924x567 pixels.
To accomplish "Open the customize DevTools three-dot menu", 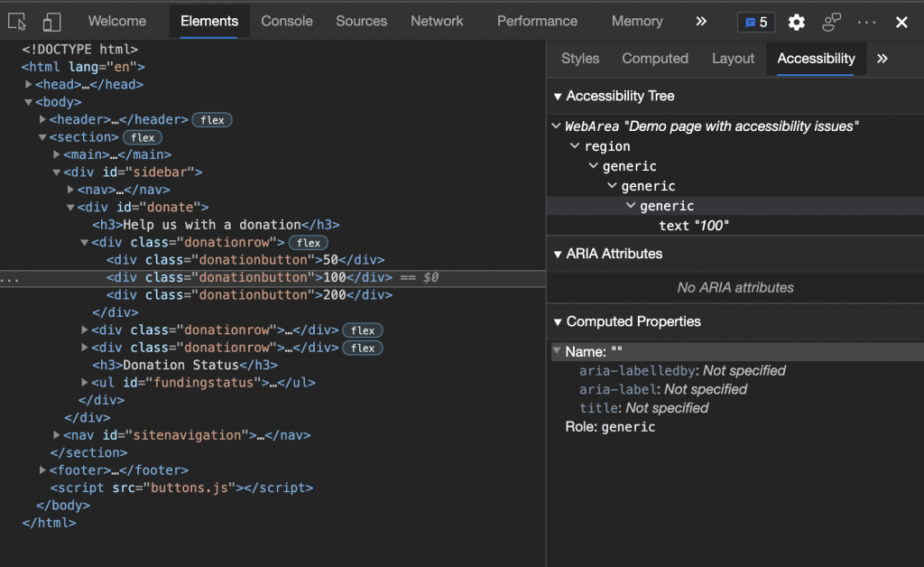I will click(866, 23).
